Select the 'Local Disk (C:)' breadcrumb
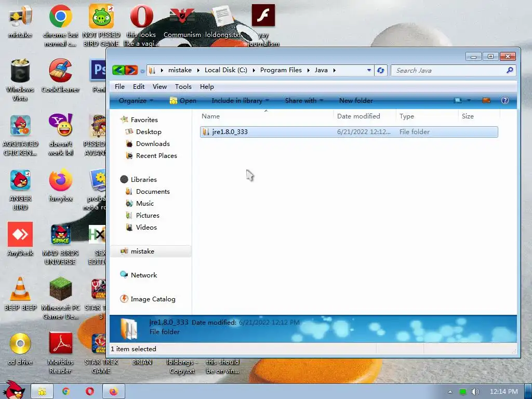532x399 pixels. tap(225, 70)
